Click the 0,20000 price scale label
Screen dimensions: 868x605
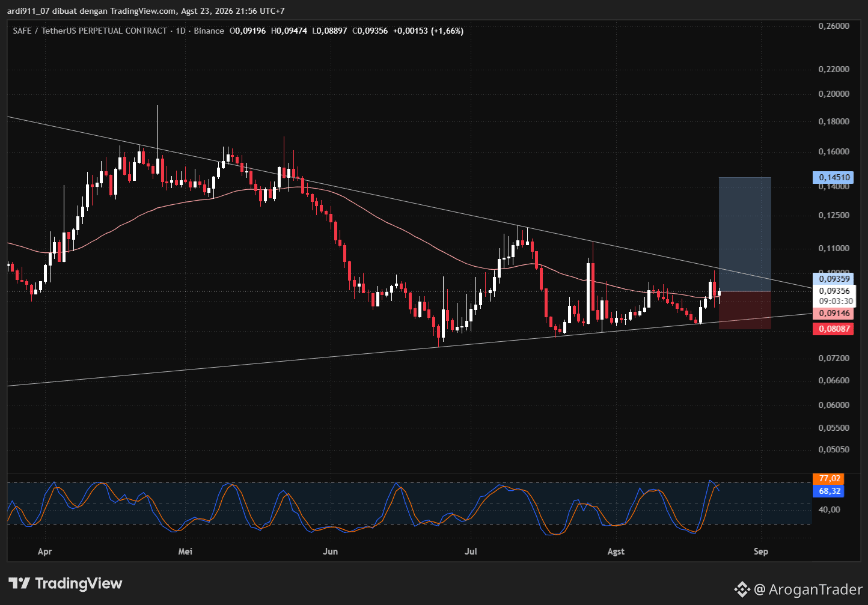(834, 94)
